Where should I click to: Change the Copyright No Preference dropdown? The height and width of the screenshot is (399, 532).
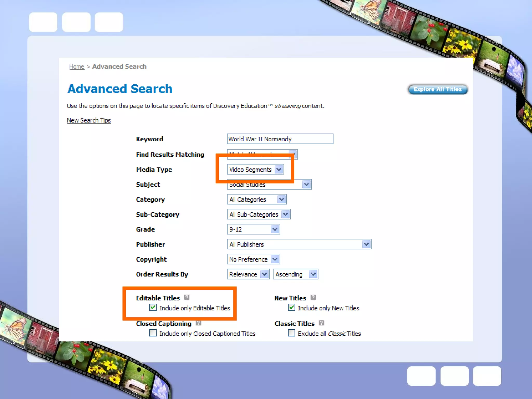[x=253, y=259]
